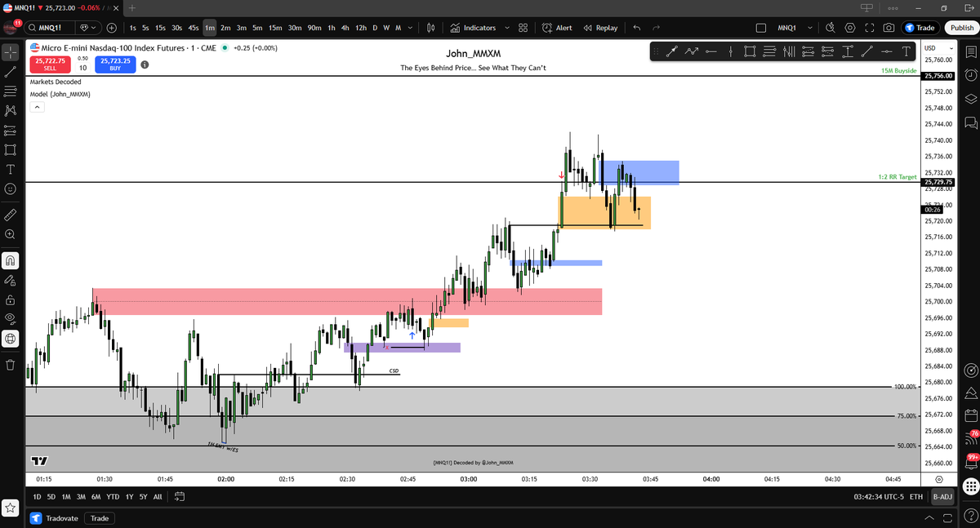Switch to the 1h timeframe
This screenshot has height=528, width=980.
(331, 28)
